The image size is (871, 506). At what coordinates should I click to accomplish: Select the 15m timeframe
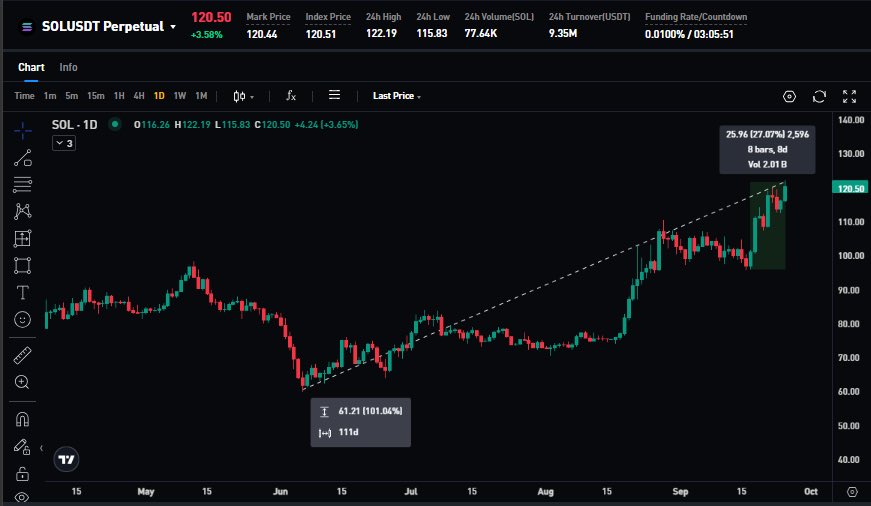96,96
